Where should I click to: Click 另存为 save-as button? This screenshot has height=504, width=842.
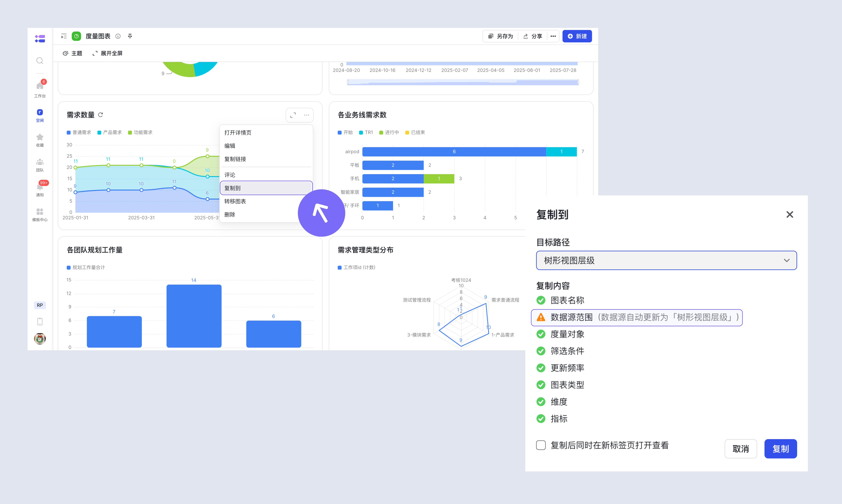(x=501, y=36)
